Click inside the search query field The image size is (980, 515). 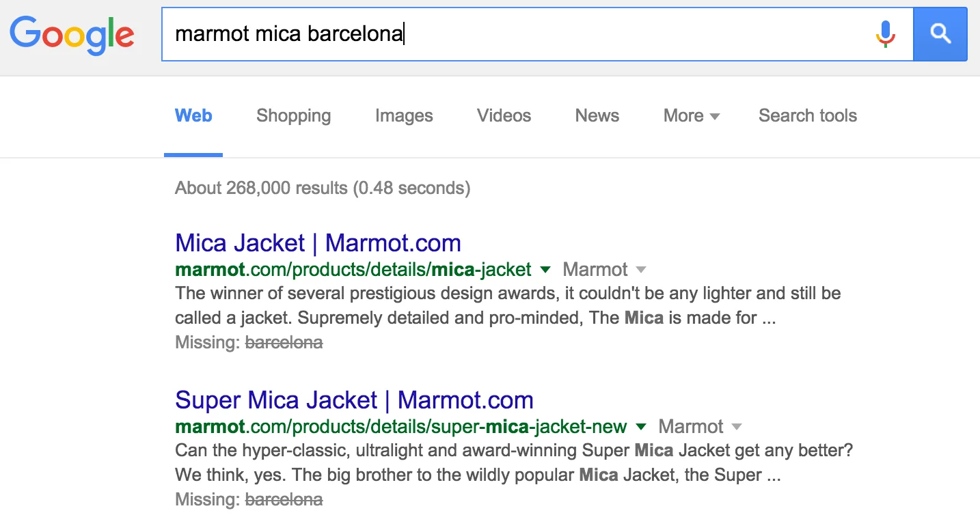(513, 34)
